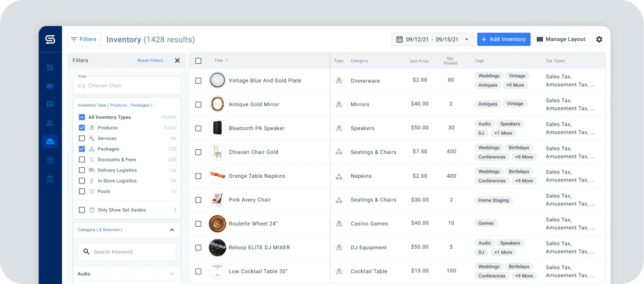Click the Add Inventory button

click(503, 39)
